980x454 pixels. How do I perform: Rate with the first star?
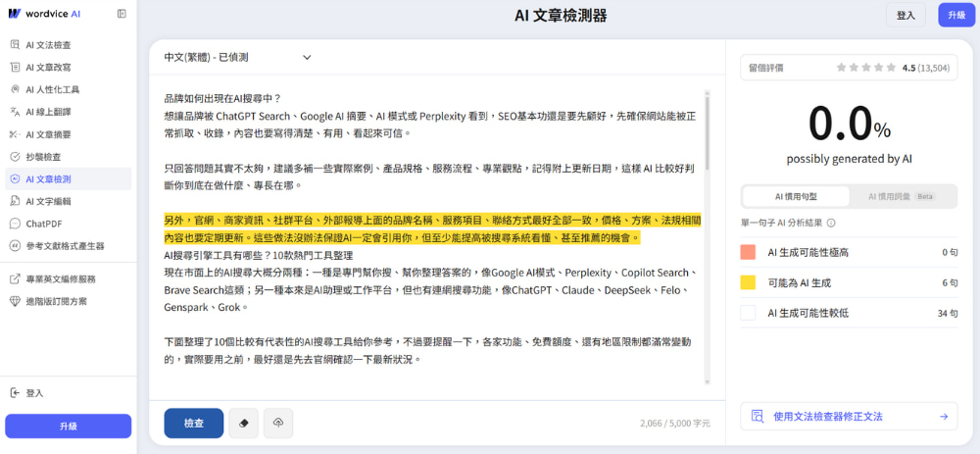841,68
